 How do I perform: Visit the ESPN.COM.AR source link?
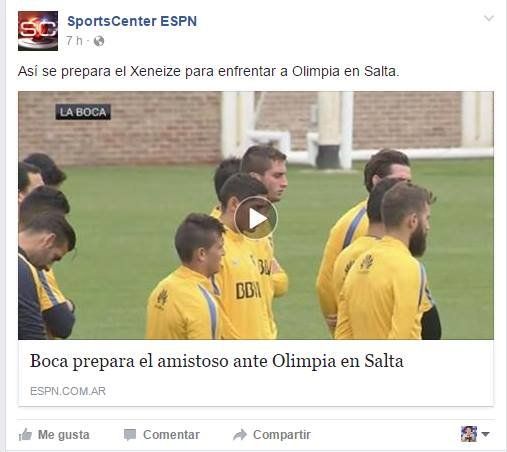(68, 391)
